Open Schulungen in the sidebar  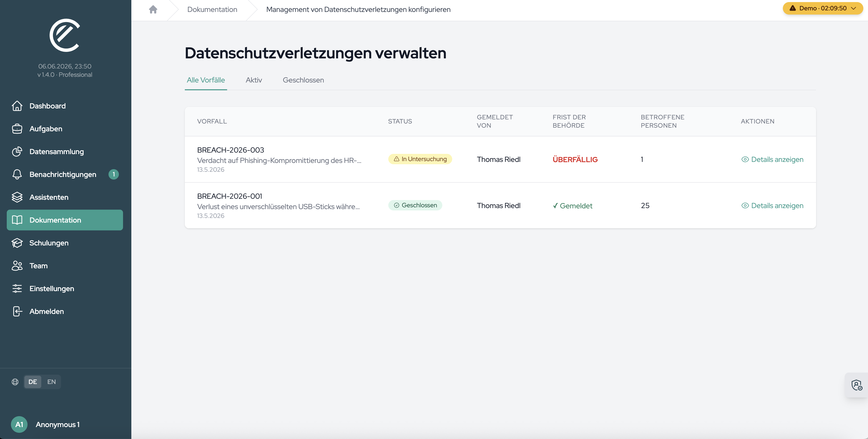point(65,243)
